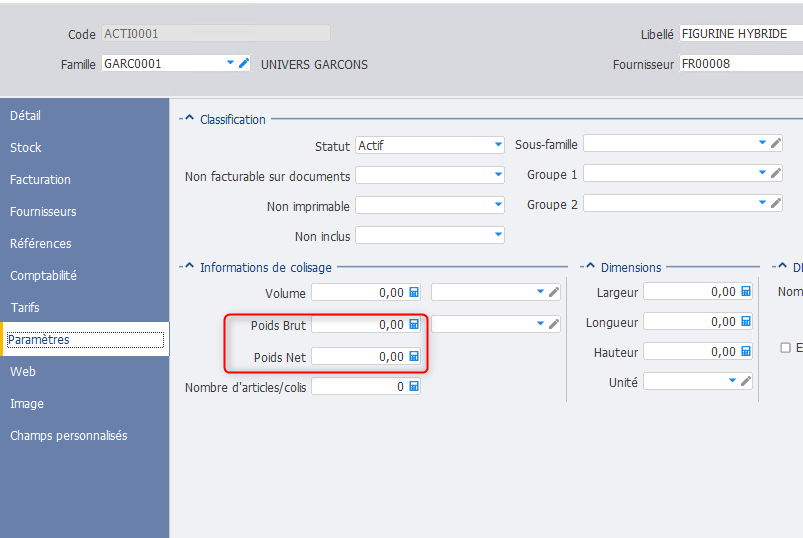The height and width of the screenshot is (538, 803).
Task: Click into the Libellé text field
Action: [741, 34]
